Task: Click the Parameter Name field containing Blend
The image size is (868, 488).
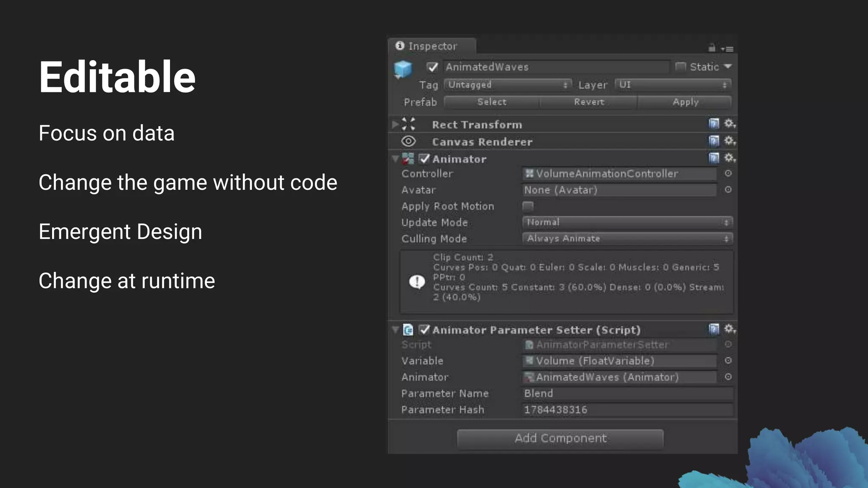Action: coord(627,394)
